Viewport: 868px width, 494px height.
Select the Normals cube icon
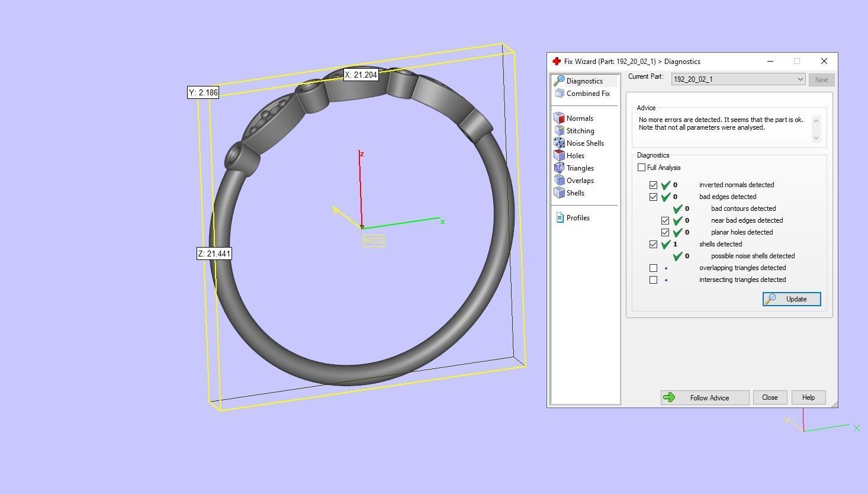[559, 118]
